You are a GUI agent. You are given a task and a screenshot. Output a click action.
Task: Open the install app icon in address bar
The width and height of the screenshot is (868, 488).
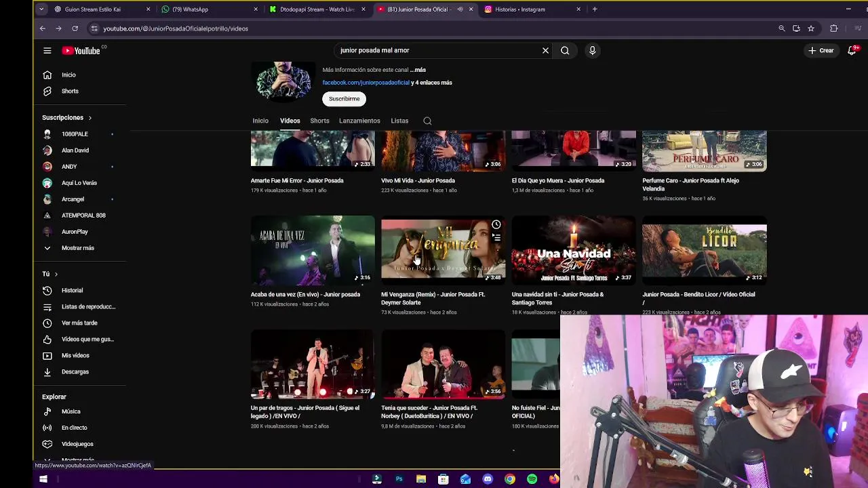pos(796,28)
